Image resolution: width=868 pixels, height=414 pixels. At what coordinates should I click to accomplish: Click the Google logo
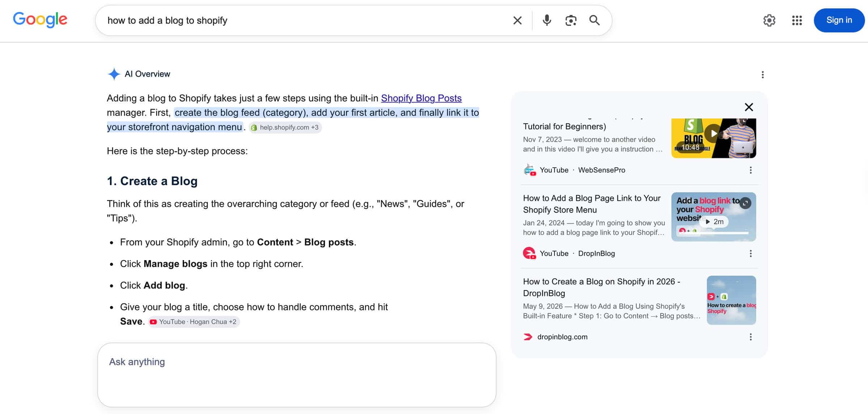(40, 20)
